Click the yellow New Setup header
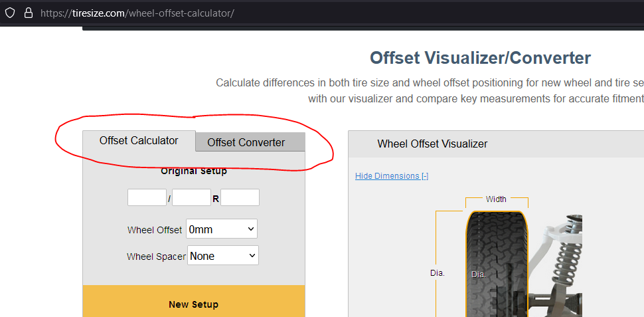Image resolution: width=644 pixels, height=317 pixels. [193, 304]
